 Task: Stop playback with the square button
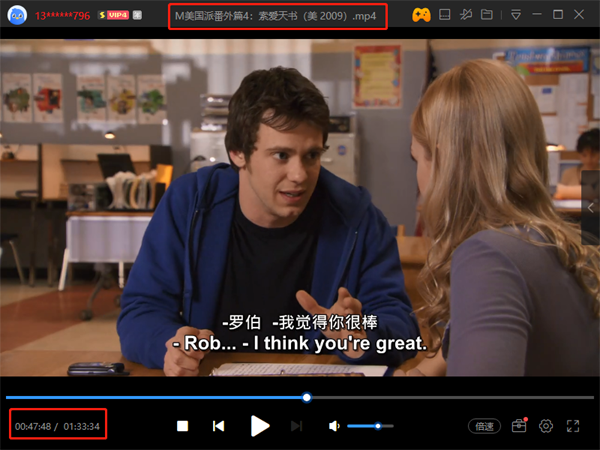(182, 426)
